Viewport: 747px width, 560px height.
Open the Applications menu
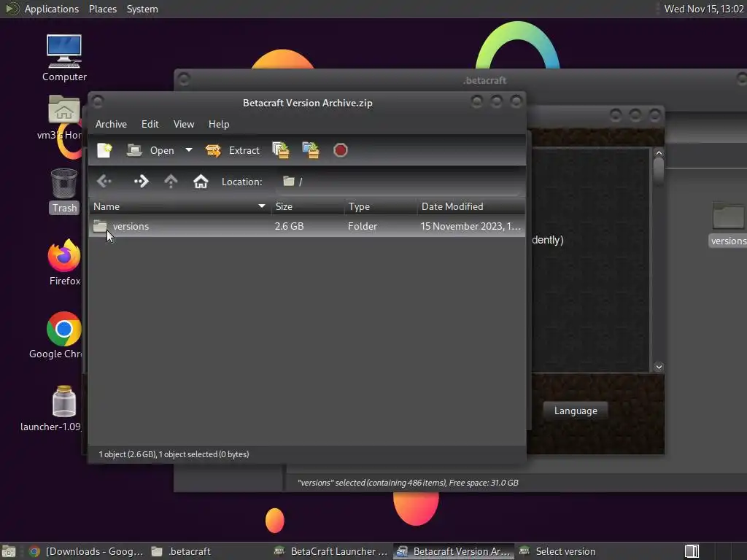(52, 9)
